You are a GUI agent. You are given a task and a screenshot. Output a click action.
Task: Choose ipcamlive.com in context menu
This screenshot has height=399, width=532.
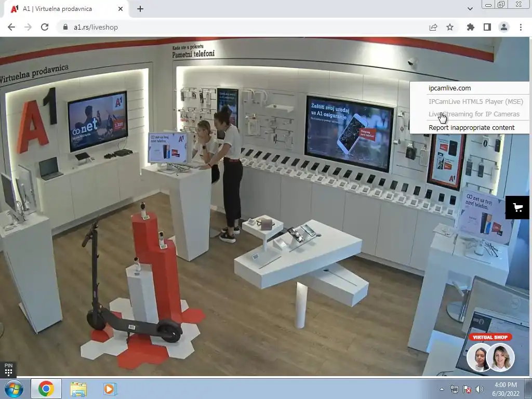pos(449,88)
